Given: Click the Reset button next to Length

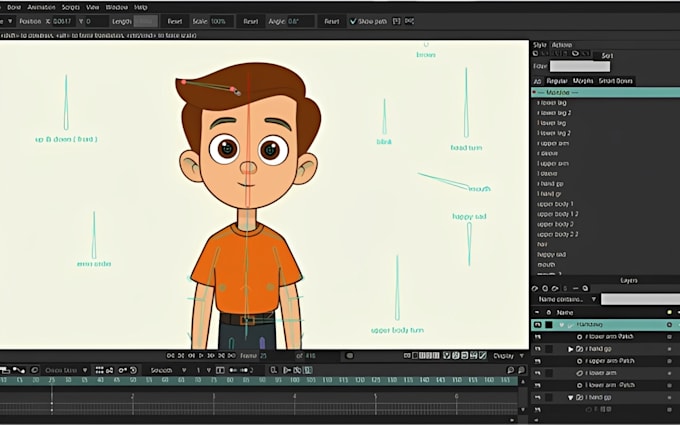Looking at the screenshot, I should pos(175,21).
